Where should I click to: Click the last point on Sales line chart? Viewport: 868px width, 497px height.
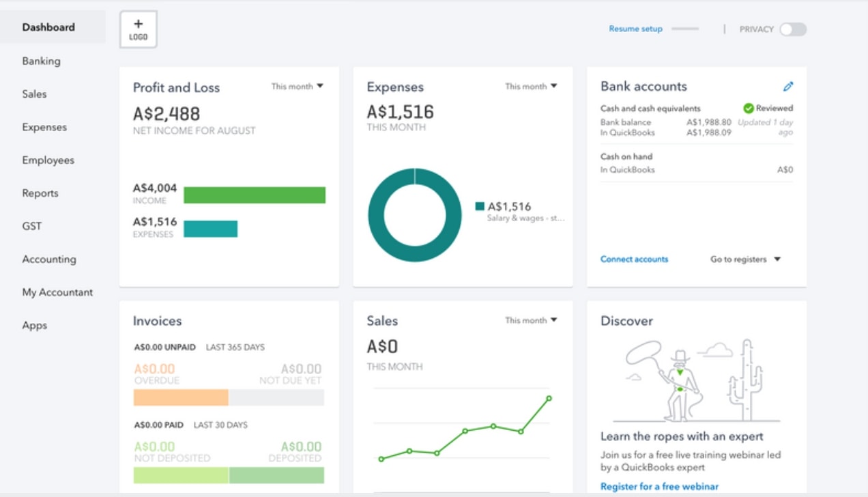549,398
